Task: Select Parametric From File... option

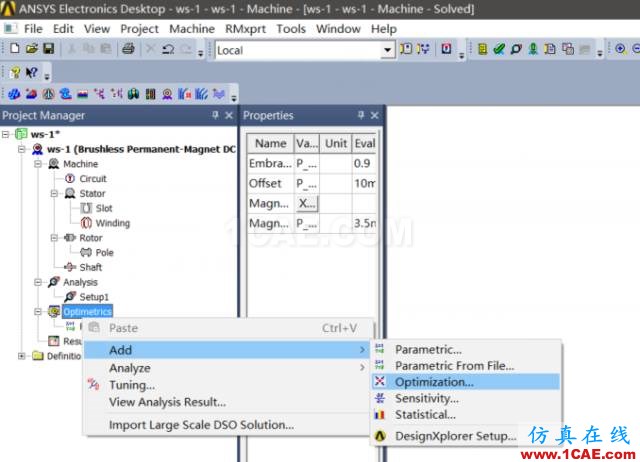Action: [466, 366]
